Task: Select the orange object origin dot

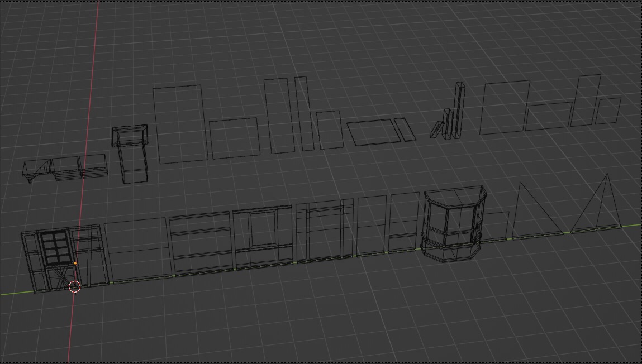Action: pyautogui.click(x=75, y=264)
